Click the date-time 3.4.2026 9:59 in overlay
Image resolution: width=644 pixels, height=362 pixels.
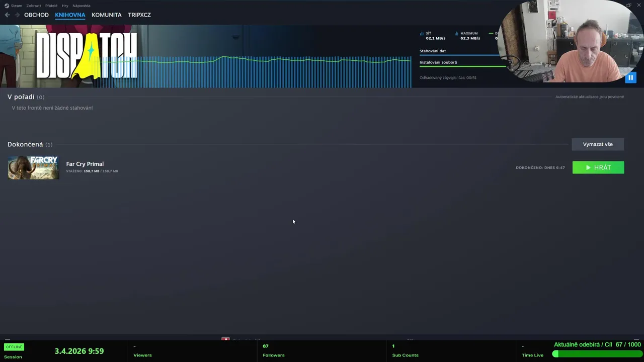pos(79,351)
